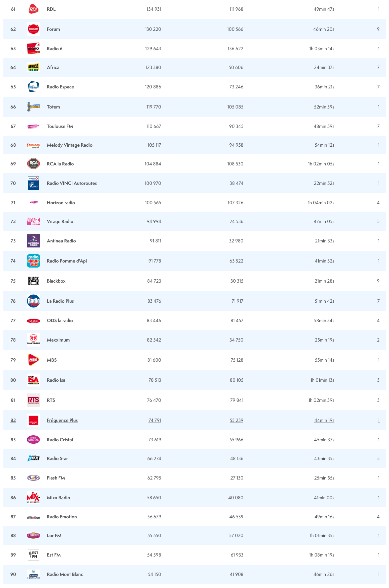The height and width of the screenshot is (588, 389).
Task: Click the Est FM microphone logo
Action: (x=34, y=555)
